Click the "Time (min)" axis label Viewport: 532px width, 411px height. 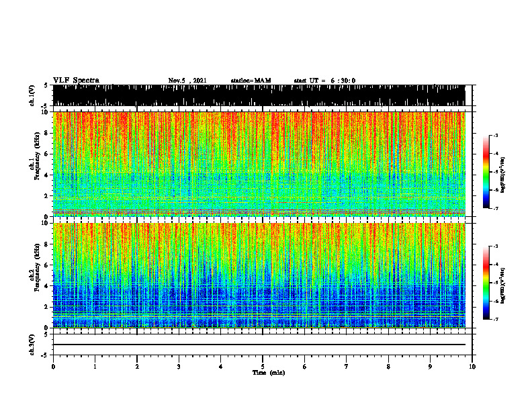click(269, 373)
